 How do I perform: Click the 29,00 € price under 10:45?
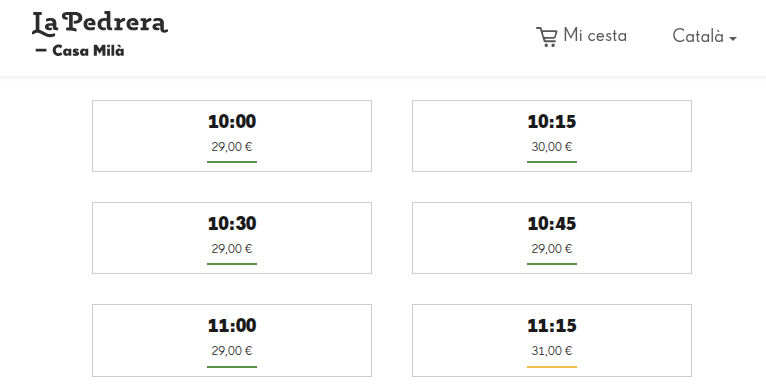coord(552,249)
